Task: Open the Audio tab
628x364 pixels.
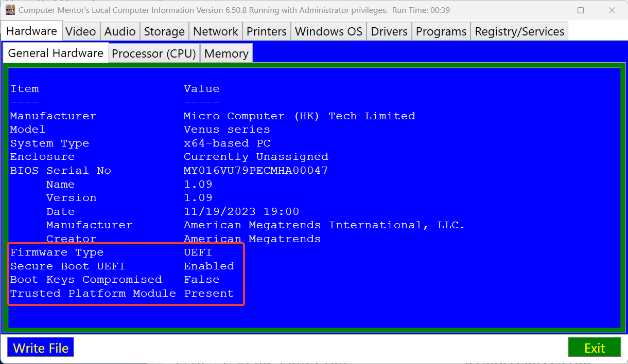Action: click(x=120, y=31)
